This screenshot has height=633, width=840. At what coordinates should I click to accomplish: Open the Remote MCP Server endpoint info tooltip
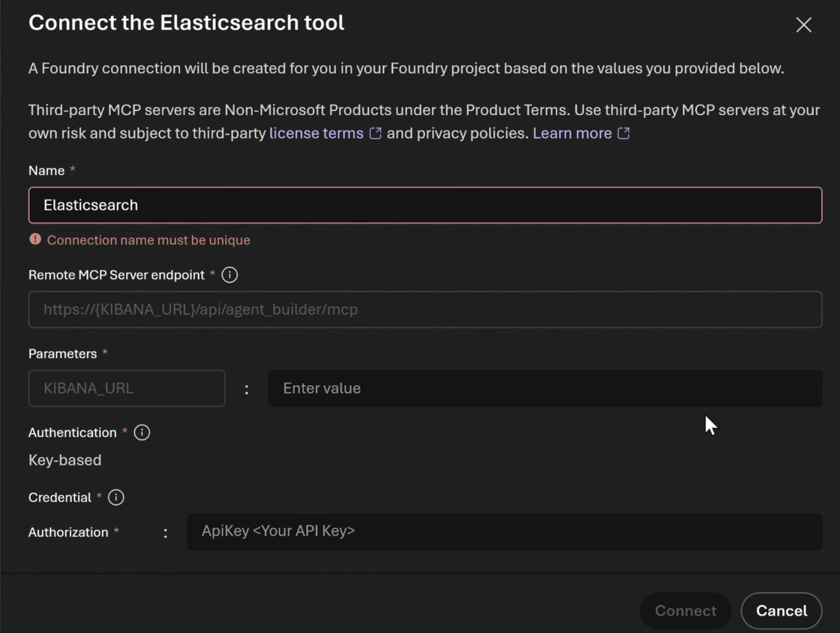(230, 275)
